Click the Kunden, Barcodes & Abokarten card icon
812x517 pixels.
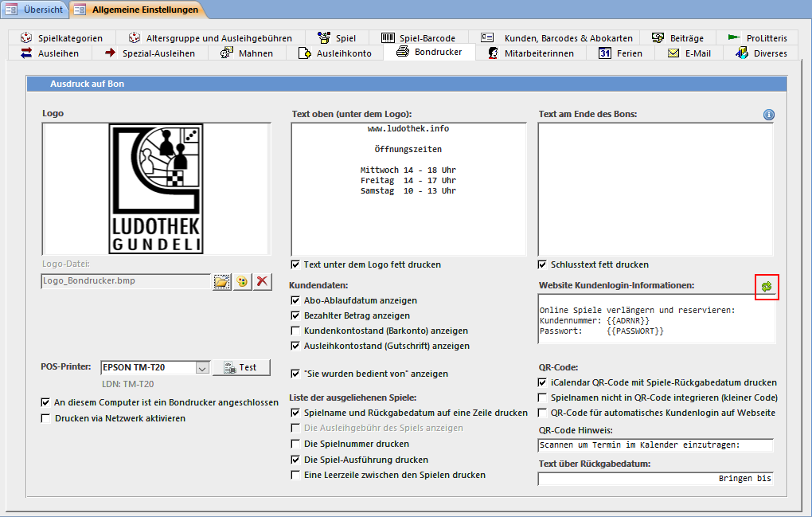pyautogui.click(x=487, y=37)
